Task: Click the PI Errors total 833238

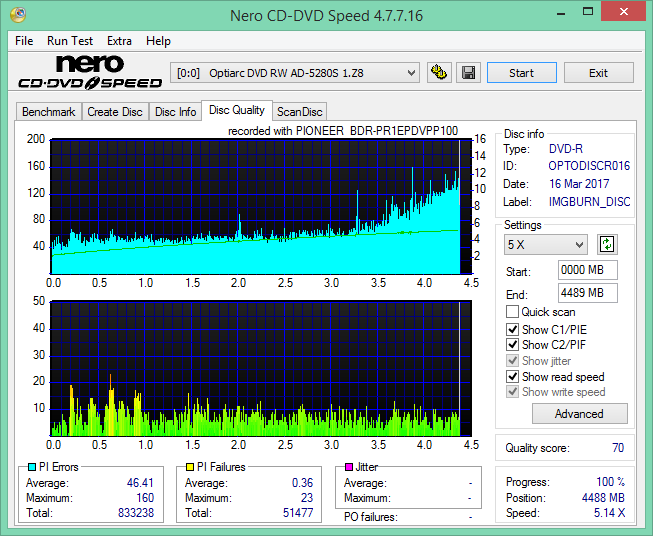Action: click(x=136, y=513)
